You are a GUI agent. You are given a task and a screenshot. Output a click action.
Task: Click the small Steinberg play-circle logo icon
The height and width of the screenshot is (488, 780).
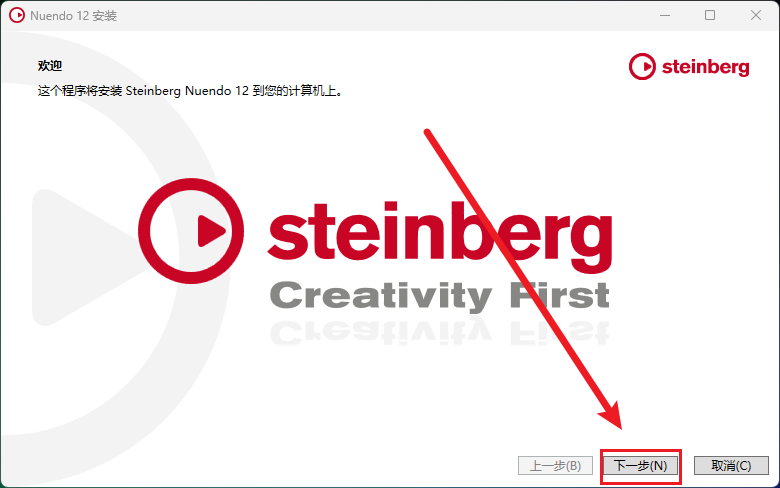point(642,66)
